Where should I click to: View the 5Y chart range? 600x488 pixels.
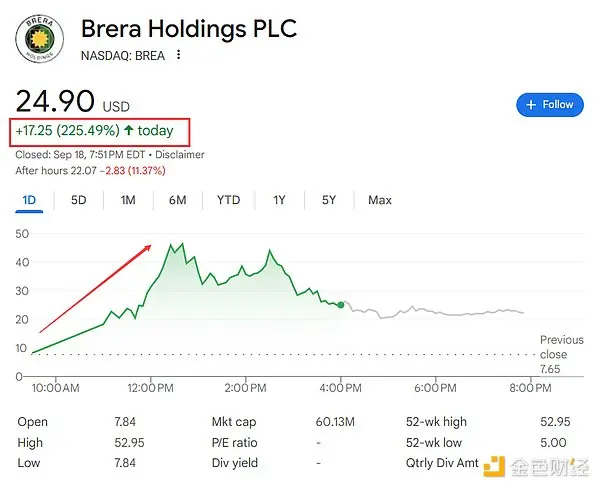tap(329, 200)
